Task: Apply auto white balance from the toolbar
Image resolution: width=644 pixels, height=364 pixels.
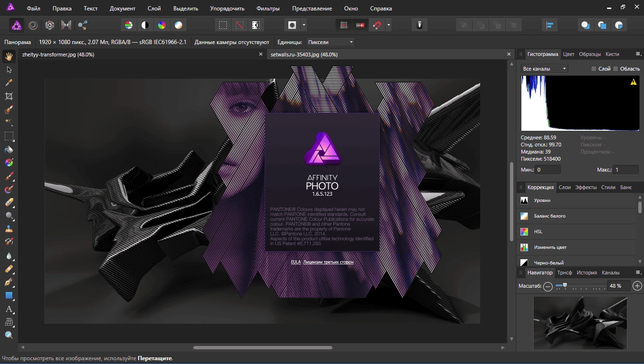Action: coord(179,25)
